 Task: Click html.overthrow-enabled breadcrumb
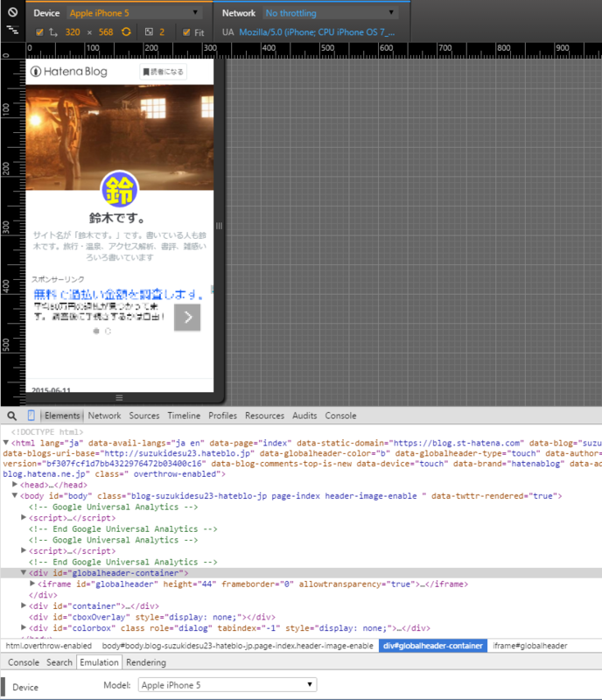point(48,646)
